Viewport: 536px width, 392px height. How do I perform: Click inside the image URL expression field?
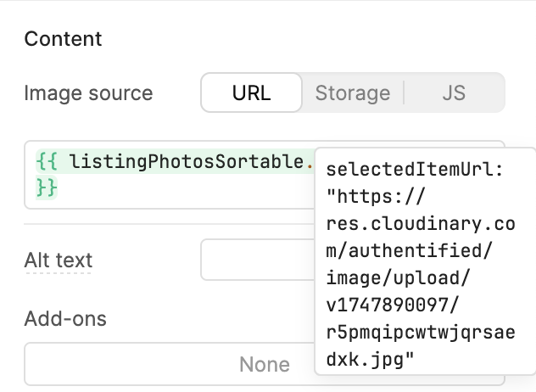tap(170, 175)
